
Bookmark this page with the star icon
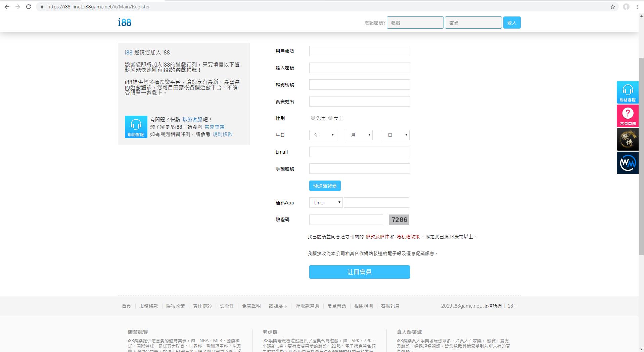612,7
